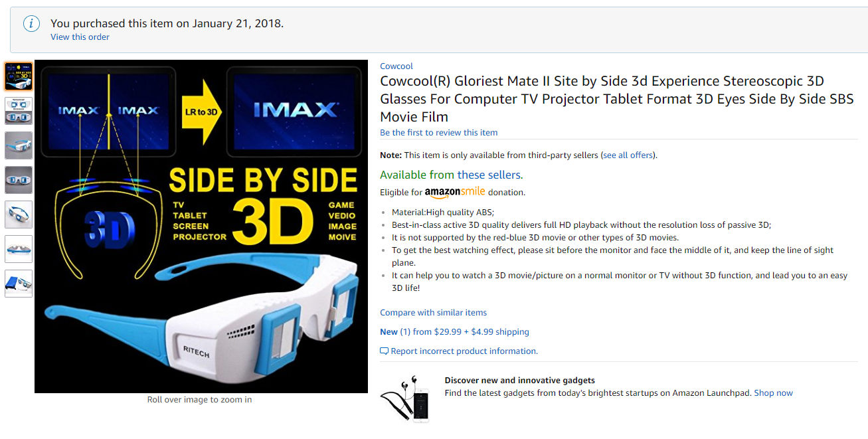Click the Report incorrect product information speech-bubble icon
868x439 pixels.
click(x=384, y=351)
